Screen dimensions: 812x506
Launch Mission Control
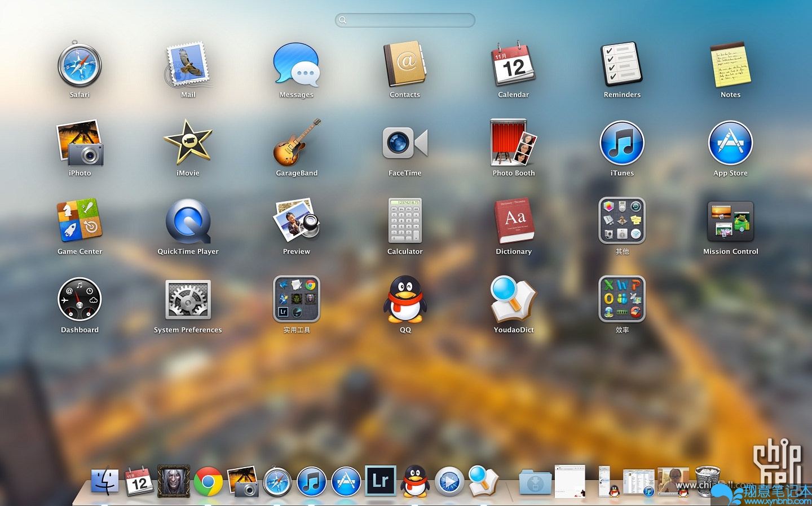[x=730, y=221]
